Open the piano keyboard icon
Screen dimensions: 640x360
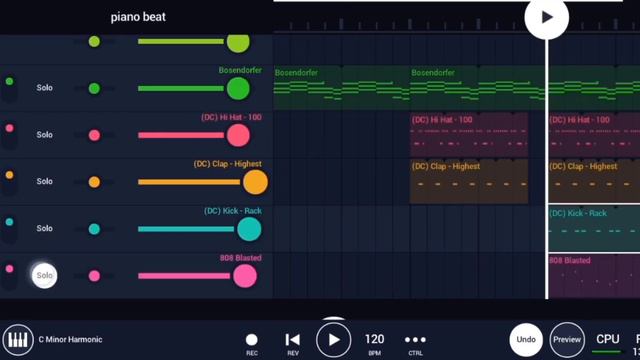click(x=18, y=340)
